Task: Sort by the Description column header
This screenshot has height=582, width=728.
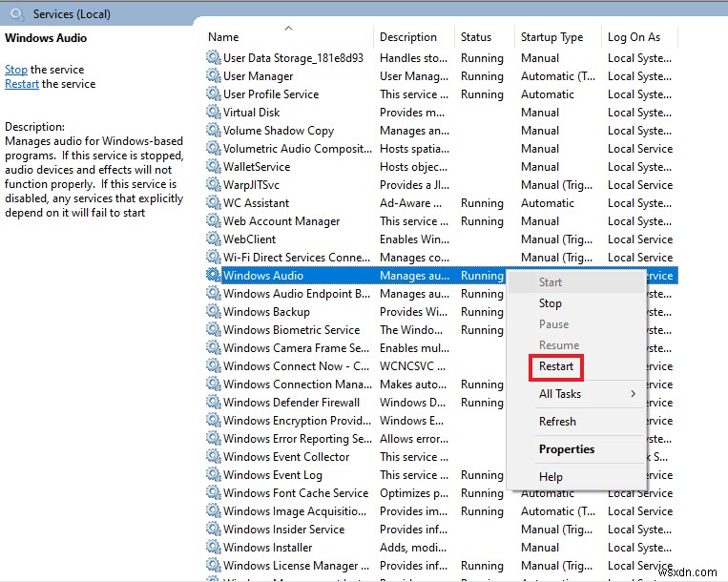Action: coord(408,36)
